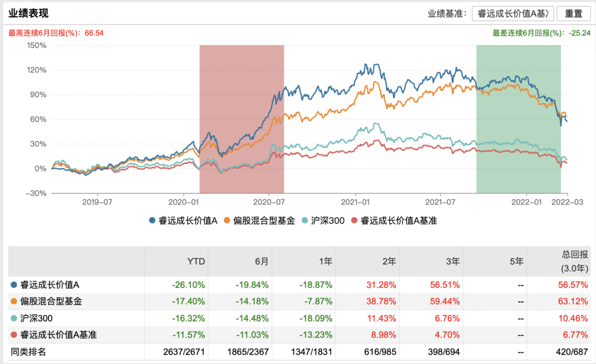Toggle 偏股混合型基金 legend series

pyautogui.click(x=259, y=221)
